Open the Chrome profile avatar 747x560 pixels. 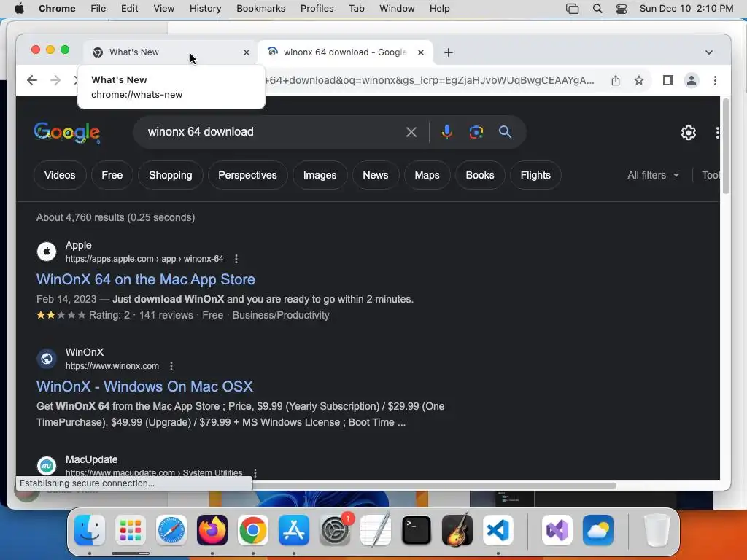point(692,80)
